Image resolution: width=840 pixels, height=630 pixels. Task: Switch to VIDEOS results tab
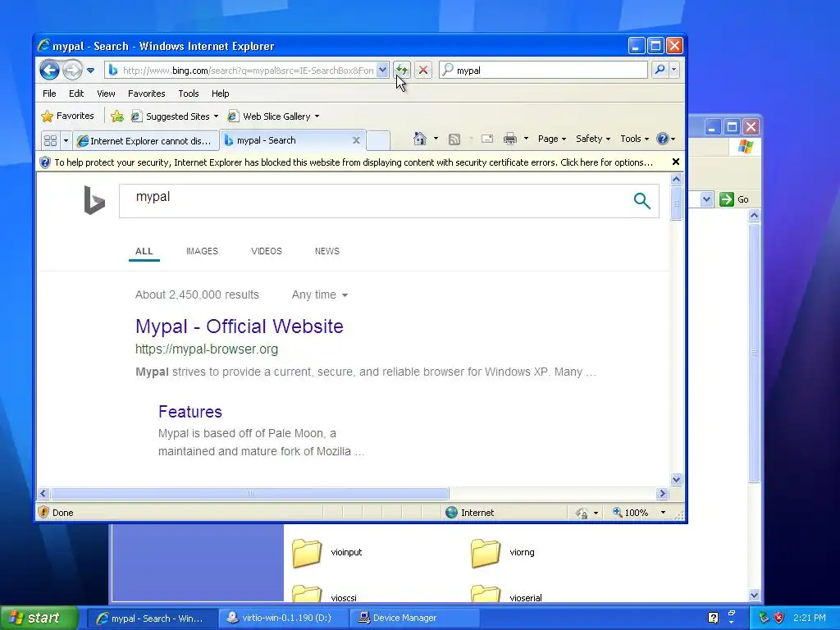click(267, 251)
